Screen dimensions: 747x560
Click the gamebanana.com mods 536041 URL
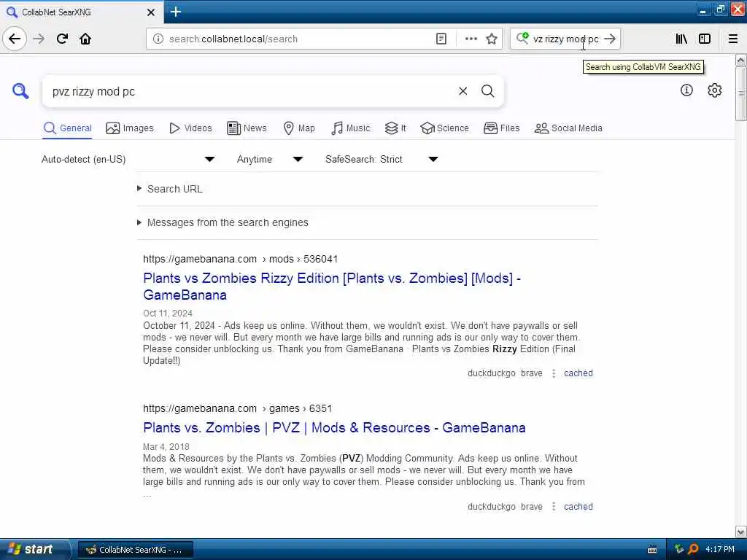click(x=240, y=259)
